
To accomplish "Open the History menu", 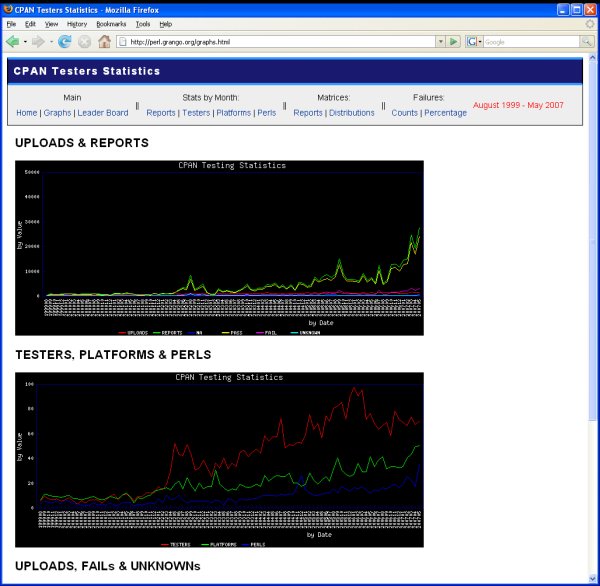I will [77, 23].
